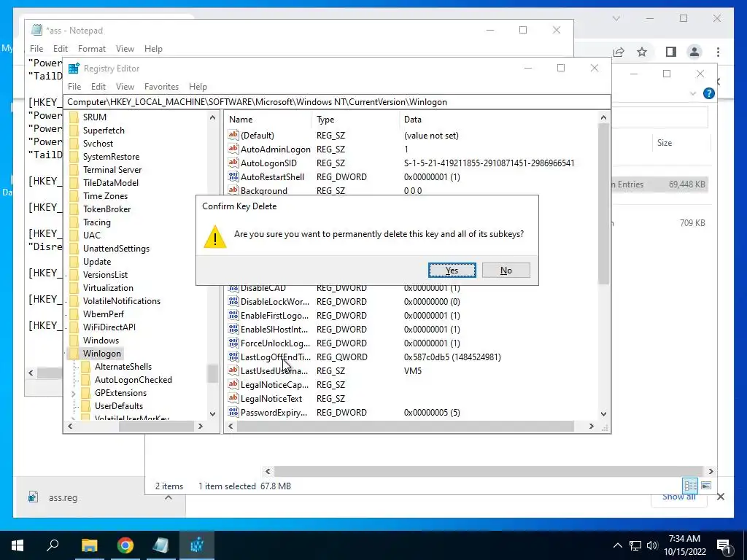Select the Time Zones folder icon
The height and width of the screenshot is (560, 747).
[74, 195]
